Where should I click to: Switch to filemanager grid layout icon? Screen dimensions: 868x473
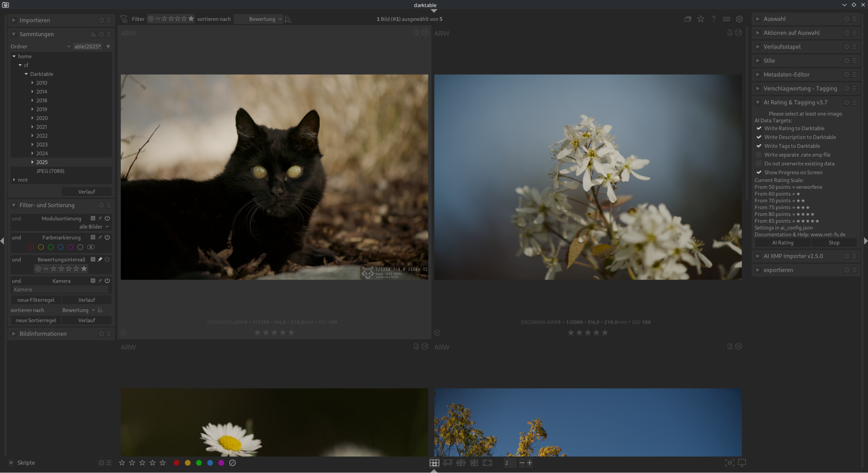[434, 462]
